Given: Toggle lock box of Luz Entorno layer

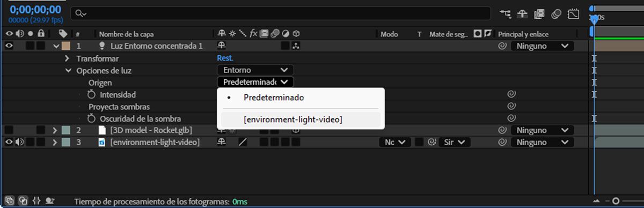Looking at the screenshot, I should pyautogui.click(x=41, y=46).
